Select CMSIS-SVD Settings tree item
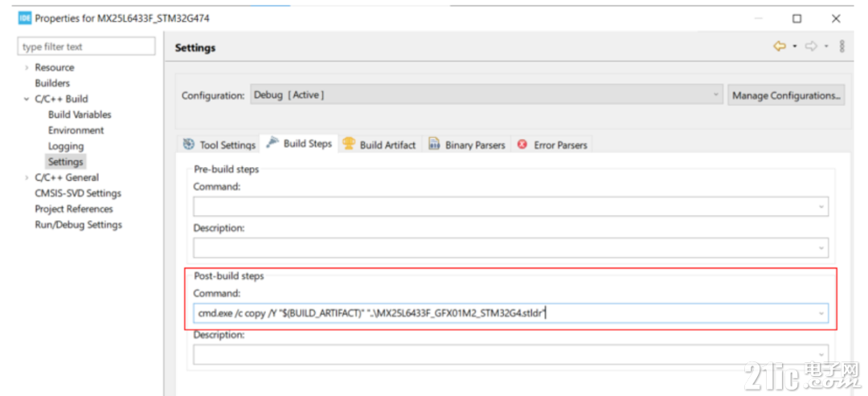This screenshot has width=868, height=396. click(x=78, y=193)
